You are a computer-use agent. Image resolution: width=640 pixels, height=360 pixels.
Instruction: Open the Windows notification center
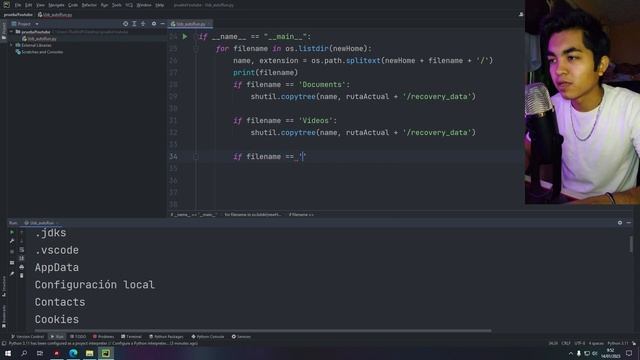coord(629,353)
